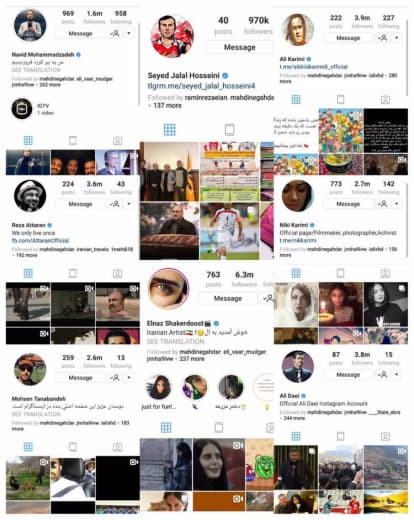Open 'just for fun' story highlight
The image size is (414, 520).
[x=159, y=388]
